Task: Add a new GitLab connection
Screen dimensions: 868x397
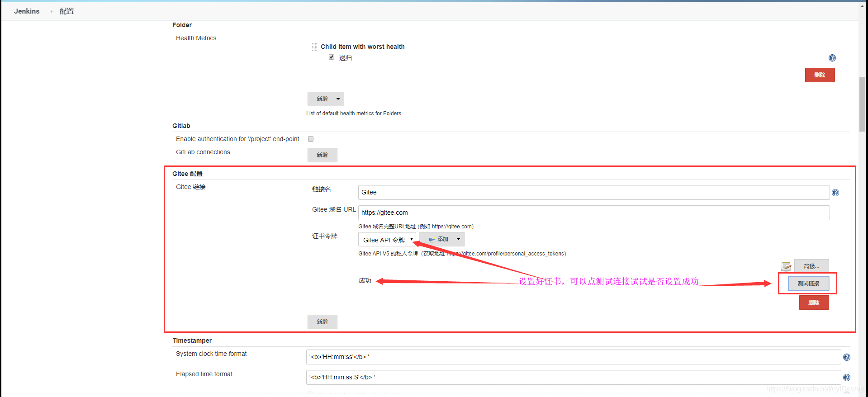Action: point(322,155)
